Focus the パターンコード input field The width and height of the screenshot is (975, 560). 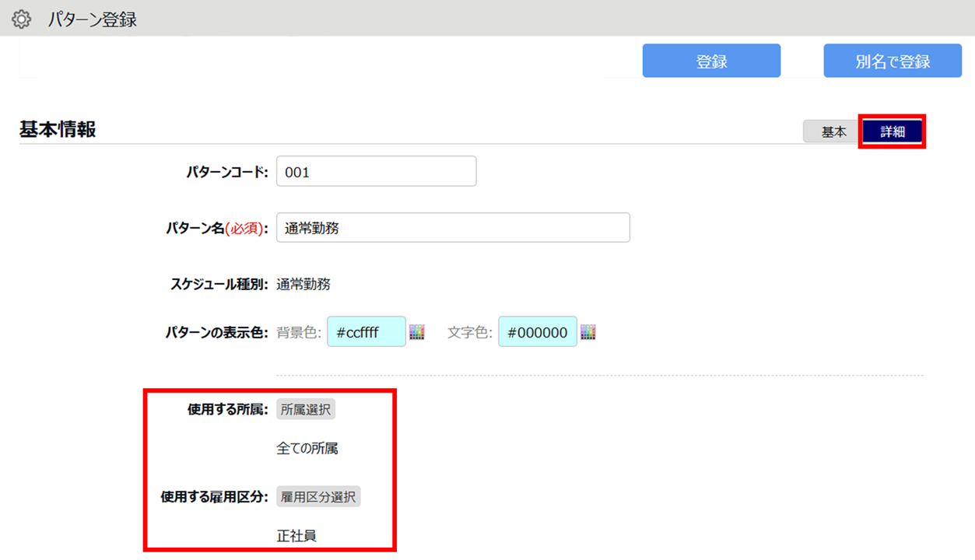(x=376, y=172)
